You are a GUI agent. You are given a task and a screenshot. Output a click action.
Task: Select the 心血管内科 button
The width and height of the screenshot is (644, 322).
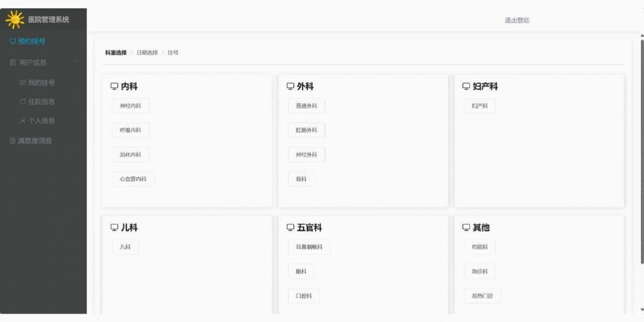133,179
